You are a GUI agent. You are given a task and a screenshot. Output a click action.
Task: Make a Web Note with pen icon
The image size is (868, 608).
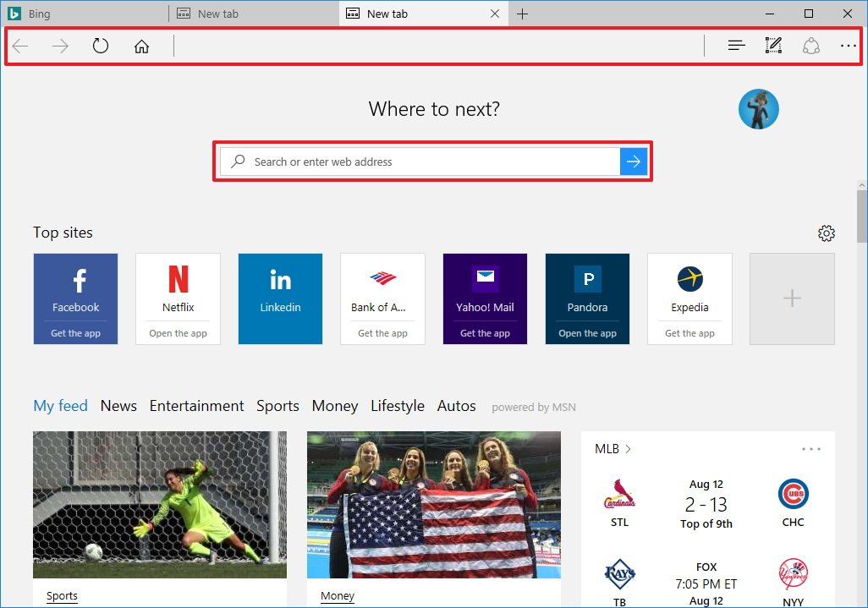click(773, 46)
